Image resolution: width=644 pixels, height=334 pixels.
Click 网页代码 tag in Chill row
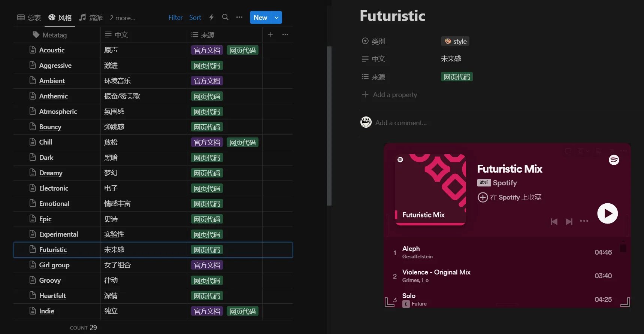(x=242, y=142)
